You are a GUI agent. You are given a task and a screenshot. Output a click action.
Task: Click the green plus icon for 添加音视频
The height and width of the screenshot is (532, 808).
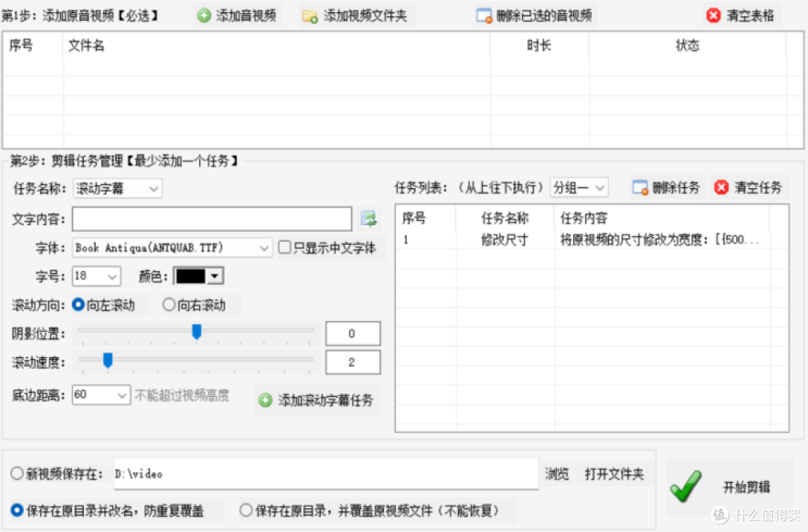point(204,16)
